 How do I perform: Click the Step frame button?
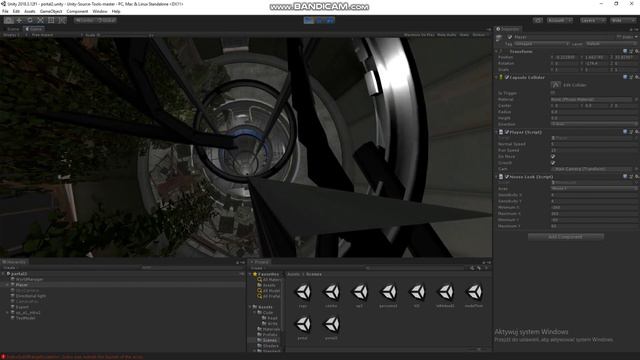pos(330,20)
